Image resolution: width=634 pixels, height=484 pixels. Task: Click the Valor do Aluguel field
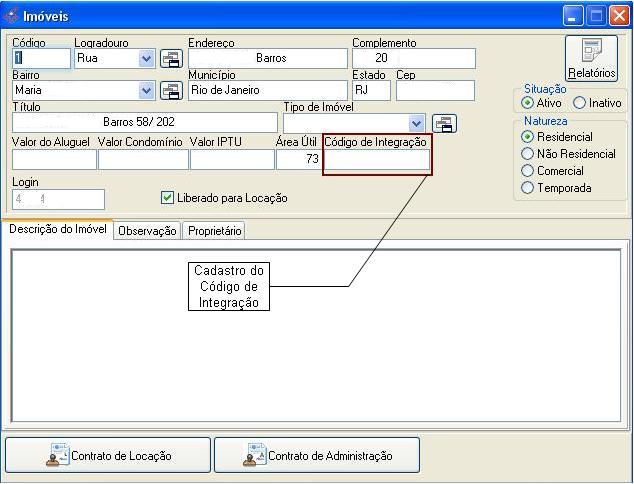coord(54,160)
